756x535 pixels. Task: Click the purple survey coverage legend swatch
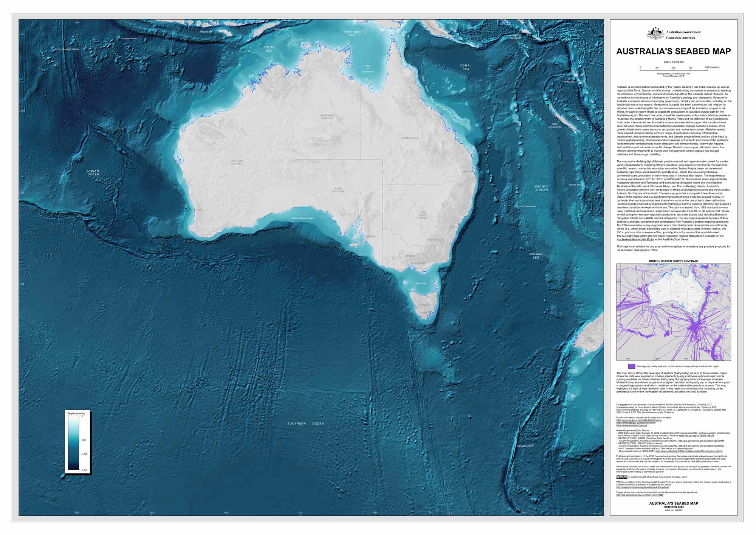coord(632,366)
